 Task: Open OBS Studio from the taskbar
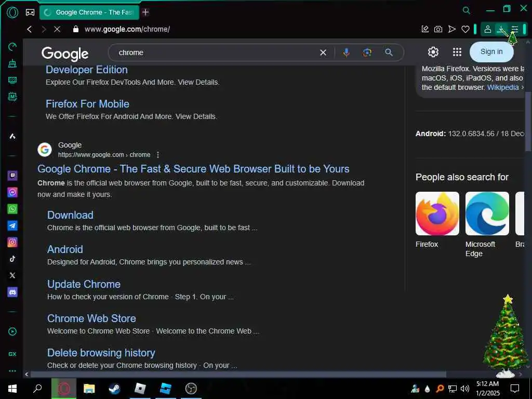click(x=191, y=389)
